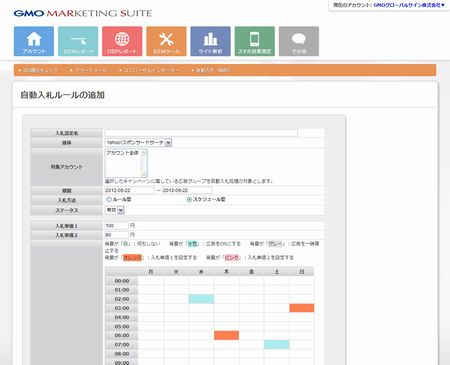Click the 01:00 row header
The height and width of the screenshot is (365, 450).
click(x=122, y=290)
